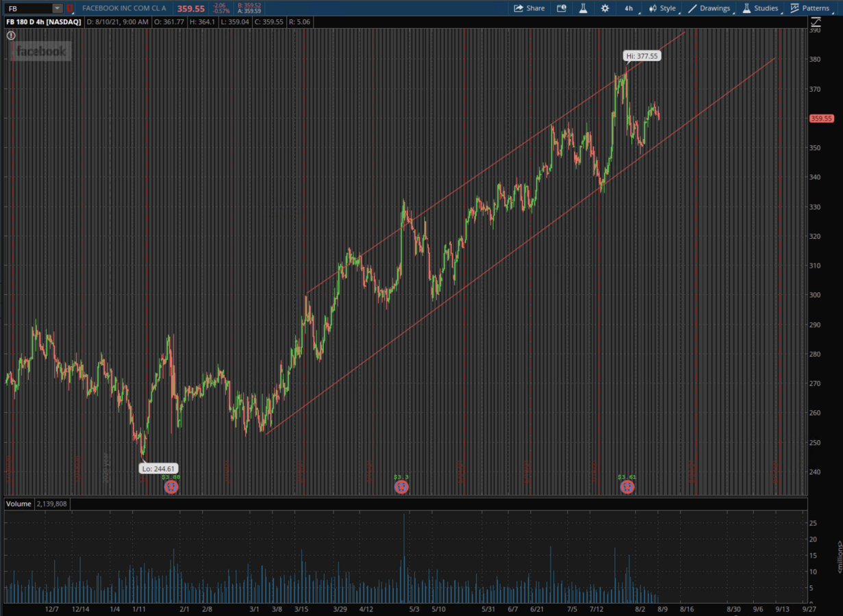Click the C: 359.55 close value
This screenshot has width=843, height=616.
(x=268, y=22)
